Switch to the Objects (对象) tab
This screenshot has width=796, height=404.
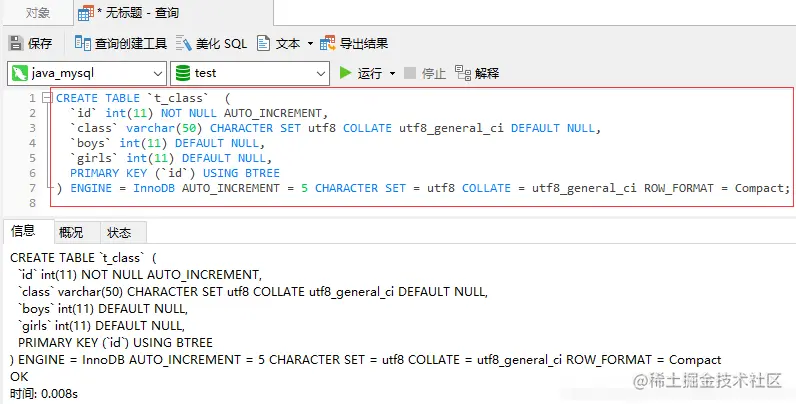pos(38,13)
